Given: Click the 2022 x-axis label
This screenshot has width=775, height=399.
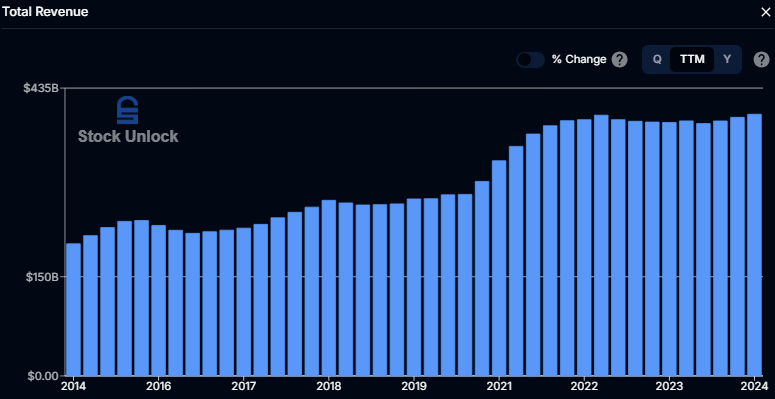Looking at the screenshot, I should [x=584, y=386].
